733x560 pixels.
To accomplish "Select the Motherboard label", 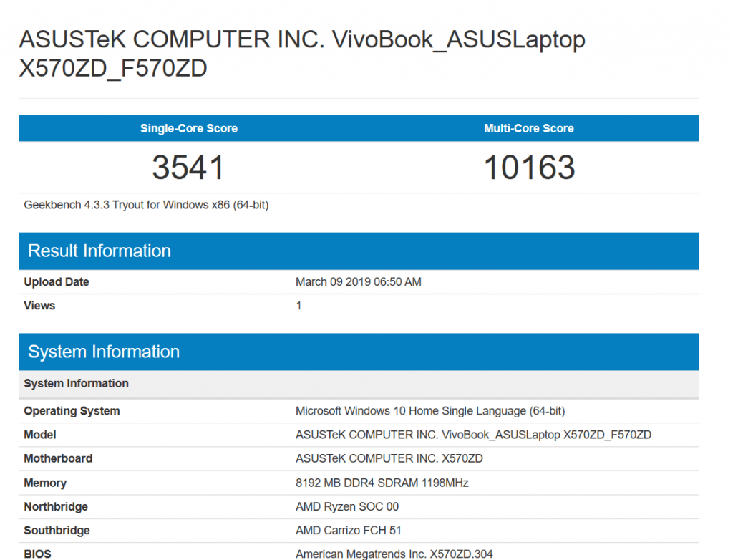I will point(59,458).
